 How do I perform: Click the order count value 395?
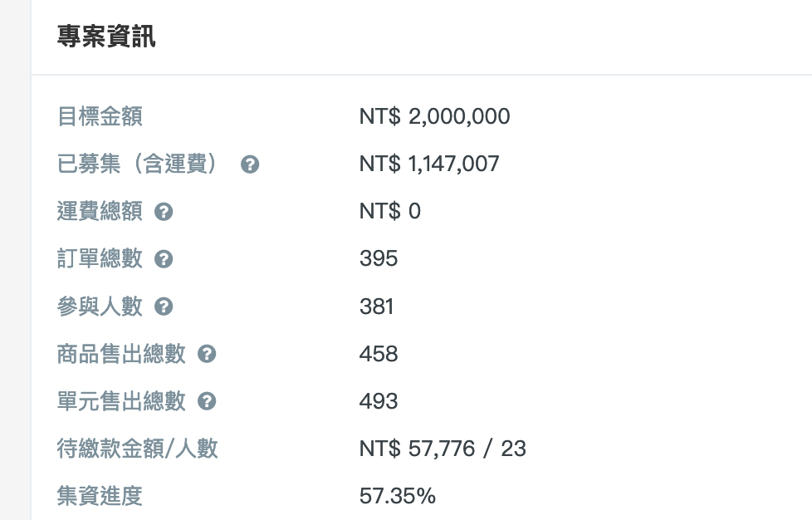[379, 258]
